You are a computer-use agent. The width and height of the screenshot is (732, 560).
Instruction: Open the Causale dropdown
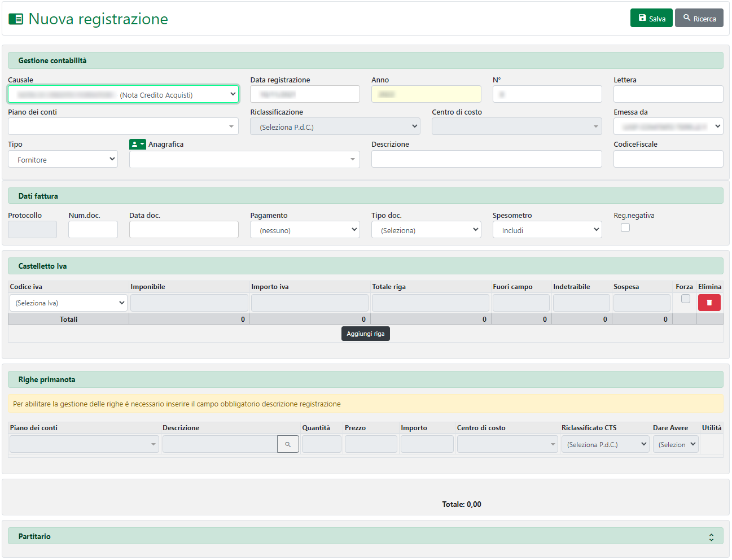pyautogui.click(x=123, y=94)
